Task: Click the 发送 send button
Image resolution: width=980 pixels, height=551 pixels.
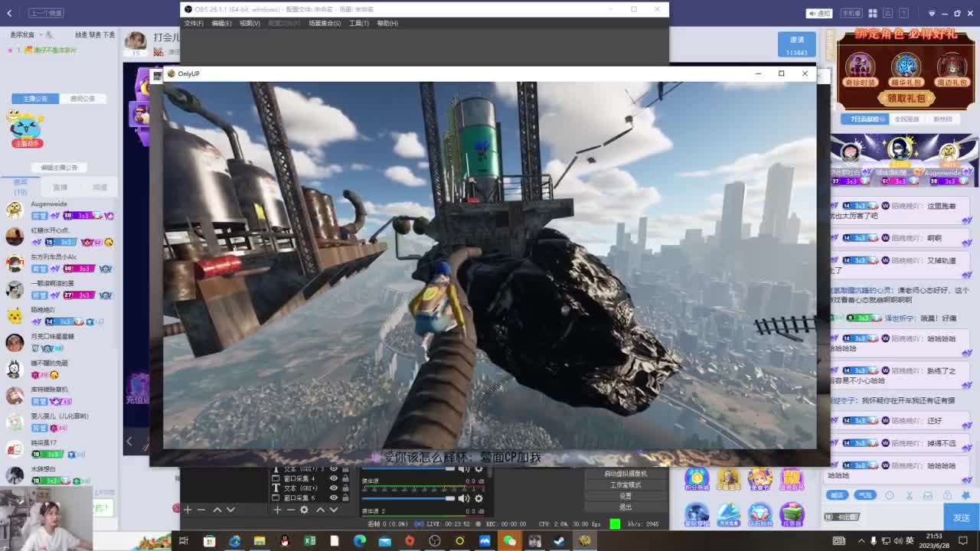Action: pyautogui.click(x=962, y=517)
